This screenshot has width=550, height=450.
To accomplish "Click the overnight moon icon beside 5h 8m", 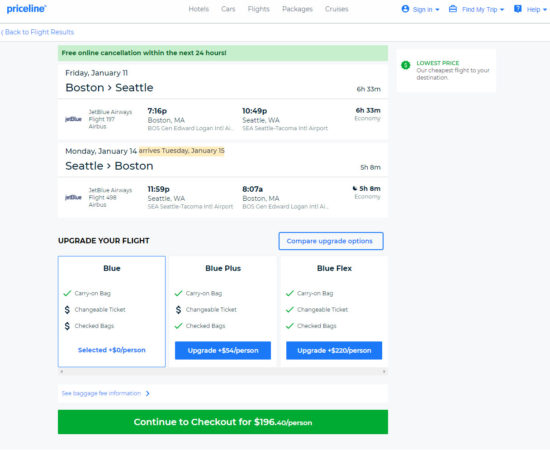I will click(x=355, y=188).
